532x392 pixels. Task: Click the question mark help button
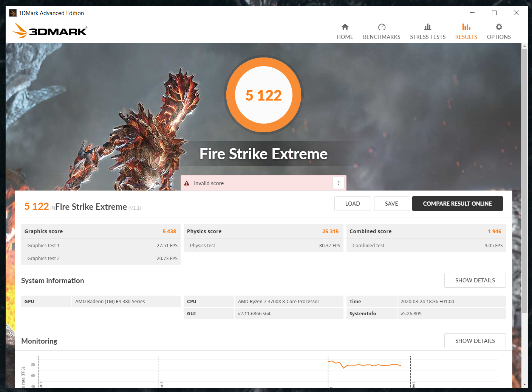point(339,183)
